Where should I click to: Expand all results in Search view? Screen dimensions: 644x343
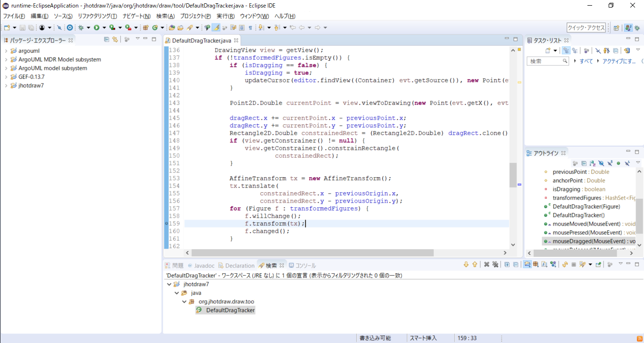tap(507, 264)
